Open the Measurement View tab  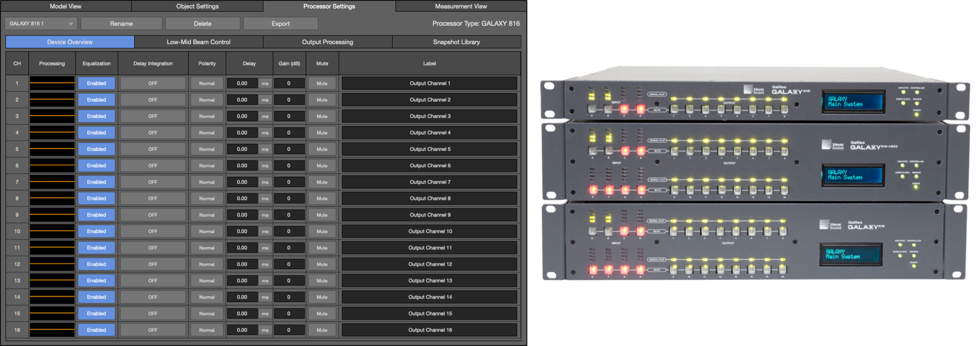point(461,6)
